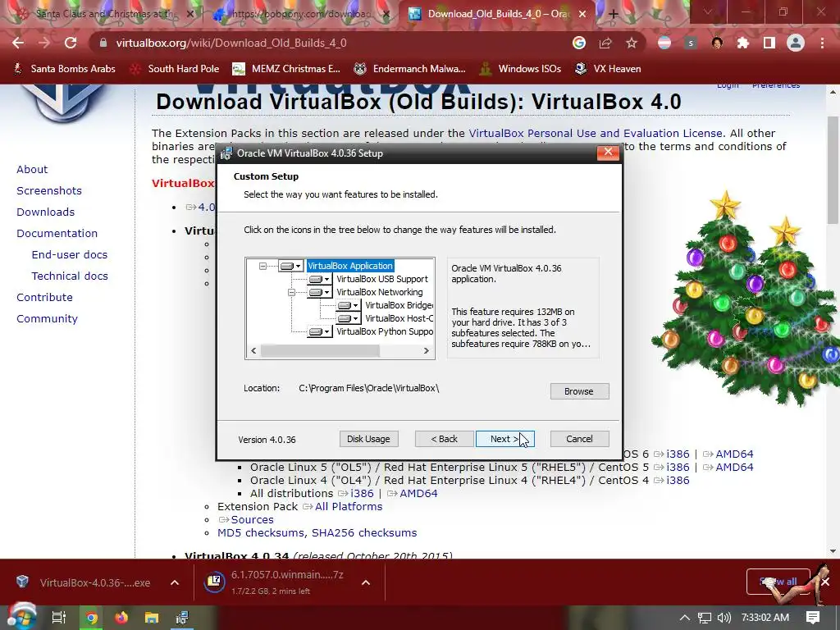
Task: Open VirtualBox-4.0.36 exe download options chevron
Action: (x=175, y=582)
